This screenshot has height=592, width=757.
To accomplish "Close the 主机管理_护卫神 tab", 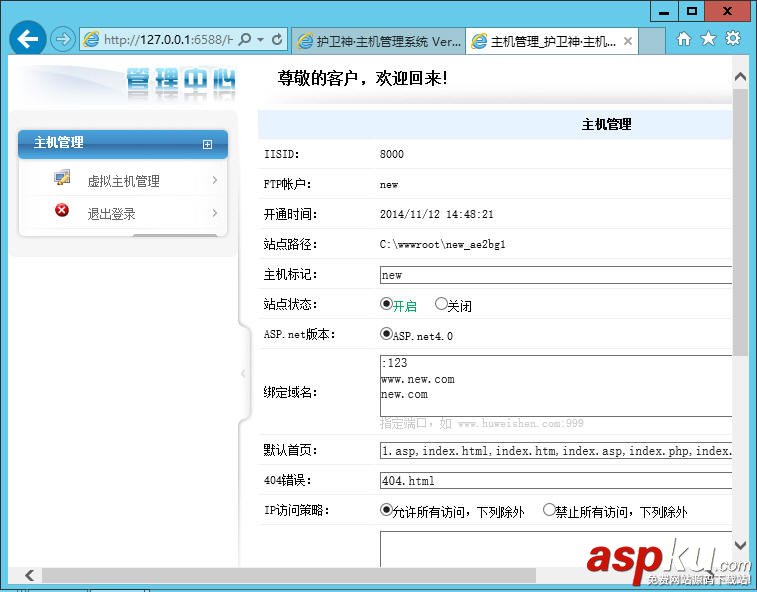I will [x=628, y=41].
